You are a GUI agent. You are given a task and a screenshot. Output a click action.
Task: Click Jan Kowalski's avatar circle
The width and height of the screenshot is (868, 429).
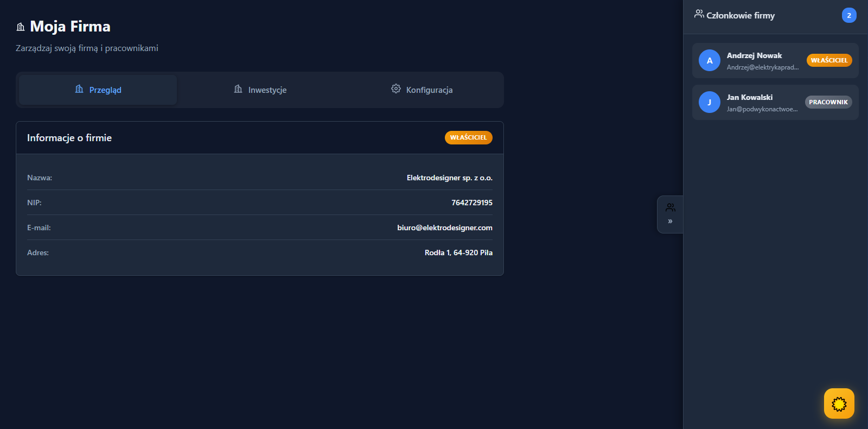point(709,102)
